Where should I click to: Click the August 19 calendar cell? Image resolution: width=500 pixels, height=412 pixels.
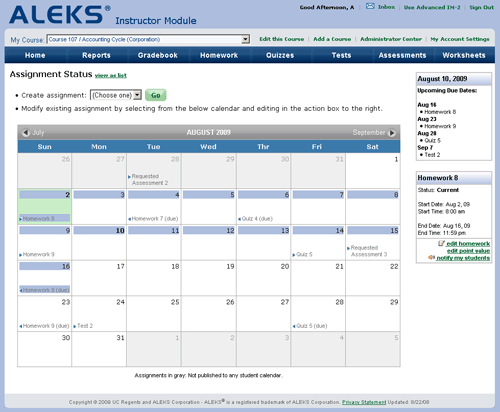coord(209,278)
